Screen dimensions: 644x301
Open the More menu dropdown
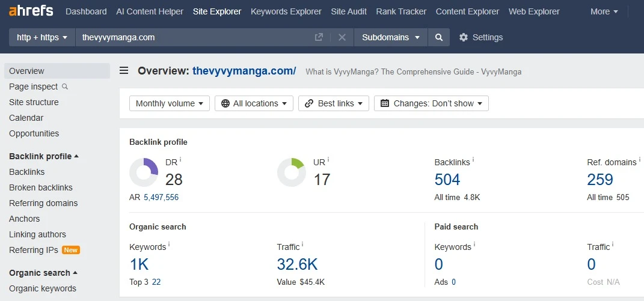point(604,11)
